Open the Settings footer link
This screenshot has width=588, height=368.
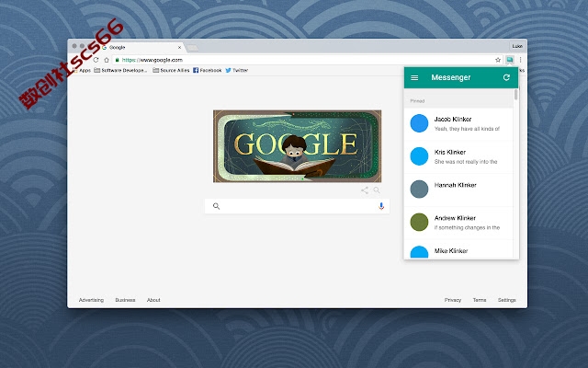(x=506, y=300)
